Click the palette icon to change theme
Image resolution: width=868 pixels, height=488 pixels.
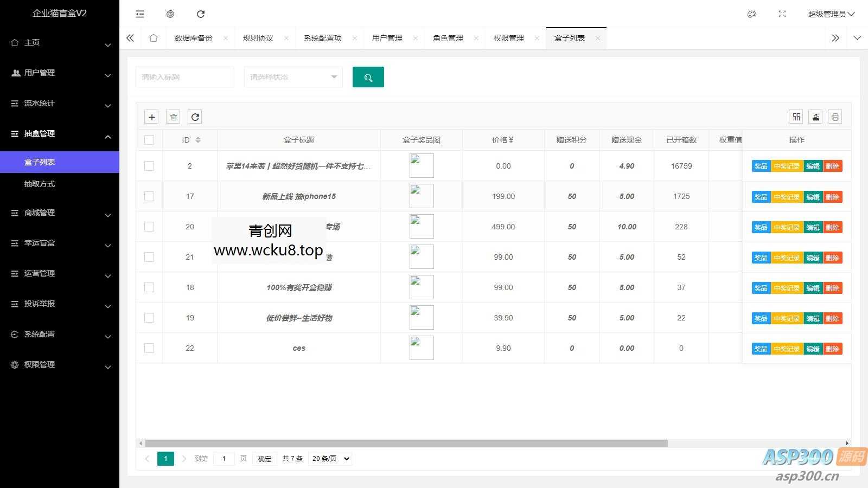point(751,14)
